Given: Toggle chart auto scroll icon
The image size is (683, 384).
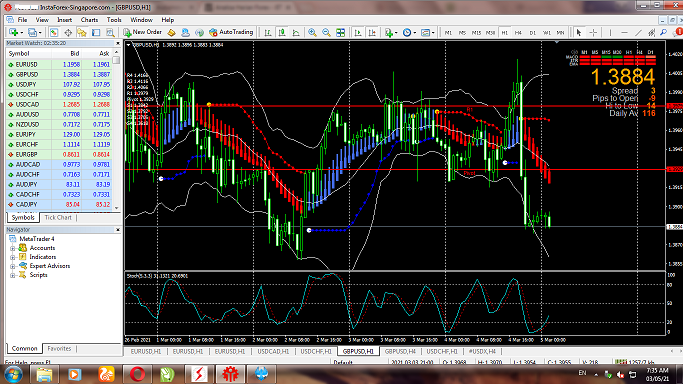Looking at the screenshot, I should 358,33.
